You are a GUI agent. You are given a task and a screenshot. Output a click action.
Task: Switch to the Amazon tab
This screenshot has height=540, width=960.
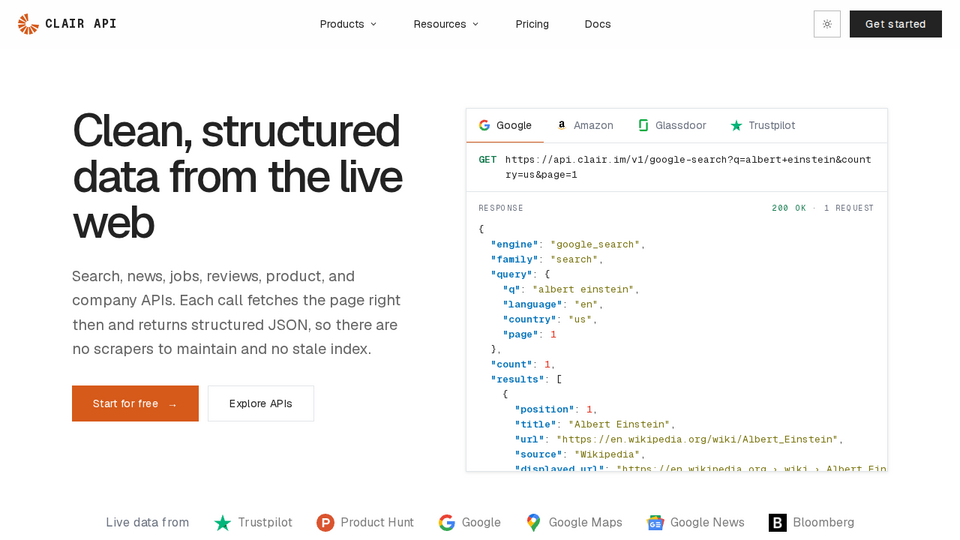click(x=585, y=126)
